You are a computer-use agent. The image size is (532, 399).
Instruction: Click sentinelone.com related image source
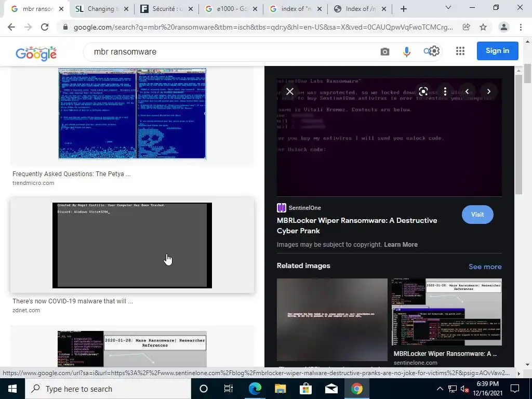click(x=415, y=363)
